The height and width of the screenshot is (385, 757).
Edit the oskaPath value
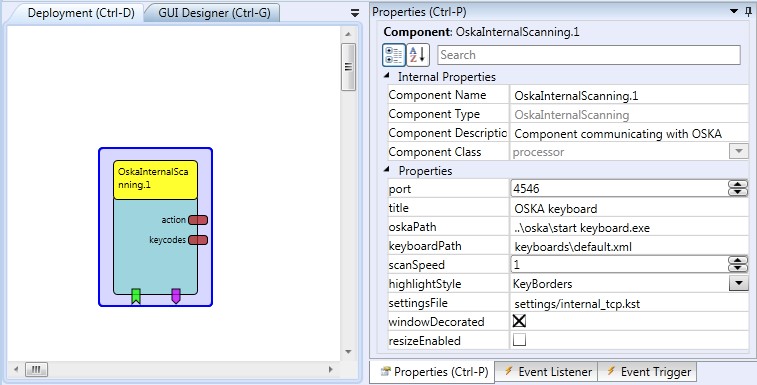click(x=629, y=228)
